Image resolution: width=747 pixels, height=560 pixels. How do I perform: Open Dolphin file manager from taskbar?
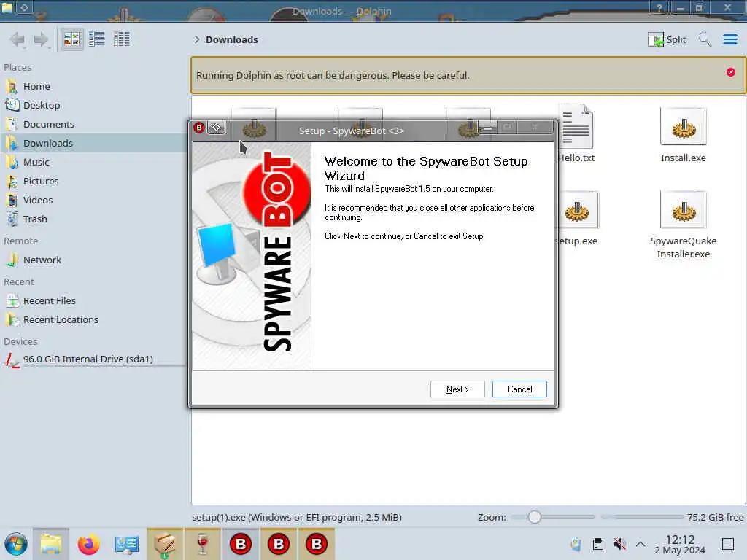51,544
